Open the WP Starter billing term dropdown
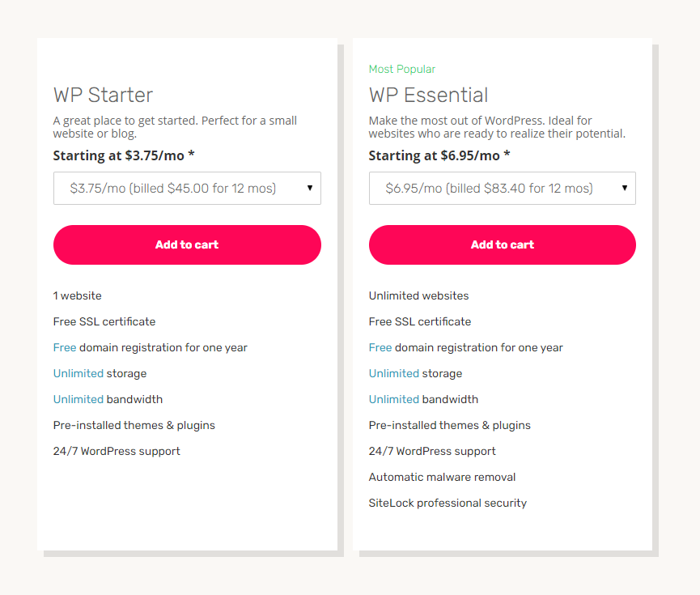Viewport: 700px width, 595px height. [x=187, y=188]
